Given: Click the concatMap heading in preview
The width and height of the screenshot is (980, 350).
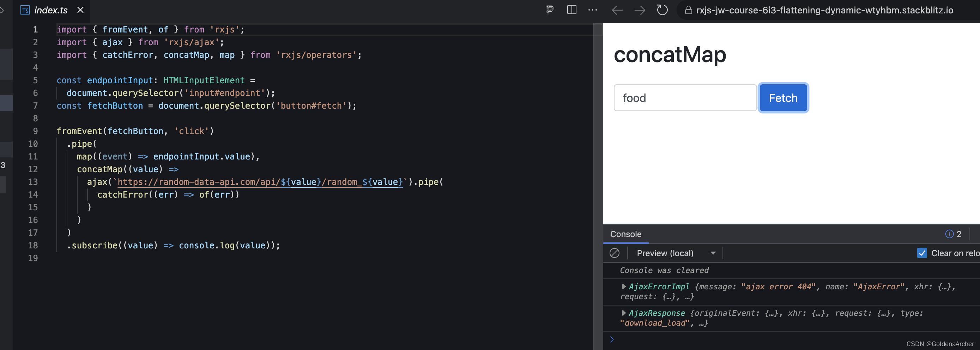Looking at the screenshot, I should 670,54.
